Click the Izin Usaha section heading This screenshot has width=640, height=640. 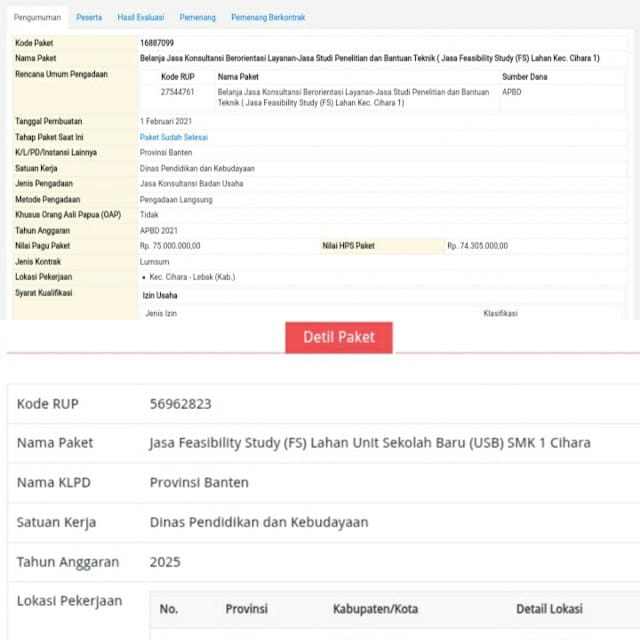(x=160, y=295)
